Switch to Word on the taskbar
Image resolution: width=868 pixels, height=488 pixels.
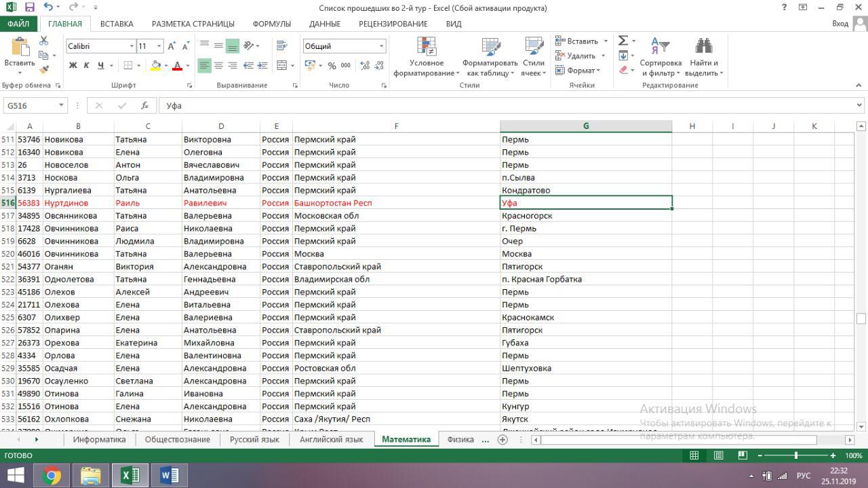click(169, 475)
